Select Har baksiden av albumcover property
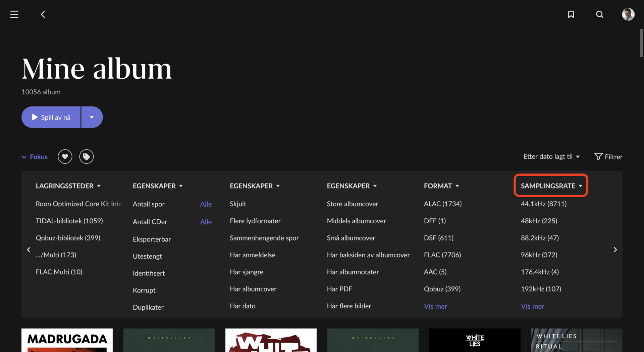The width and height of the screenshot is (644, 352). tap(368, 255)
